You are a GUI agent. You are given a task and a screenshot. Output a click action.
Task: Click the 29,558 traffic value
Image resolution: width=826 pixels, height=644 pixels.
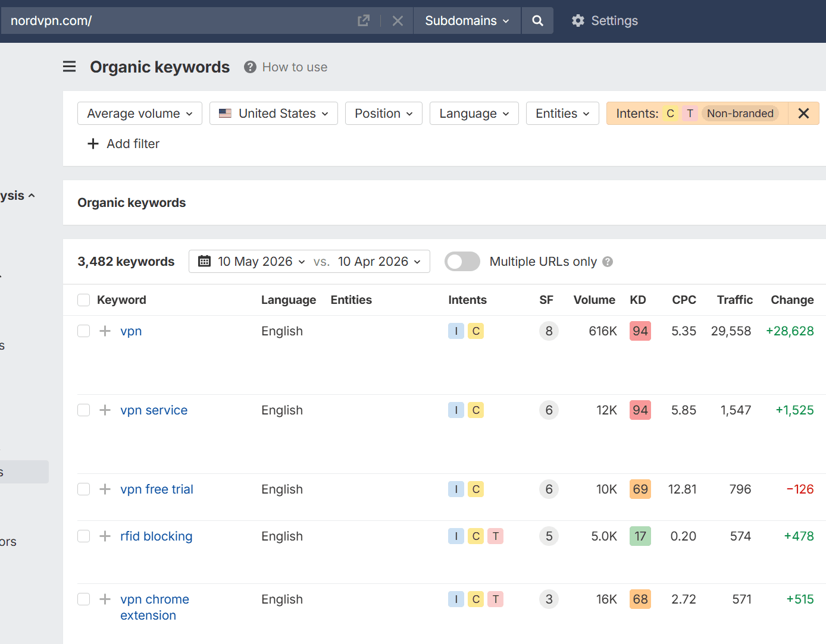(731, 331)
